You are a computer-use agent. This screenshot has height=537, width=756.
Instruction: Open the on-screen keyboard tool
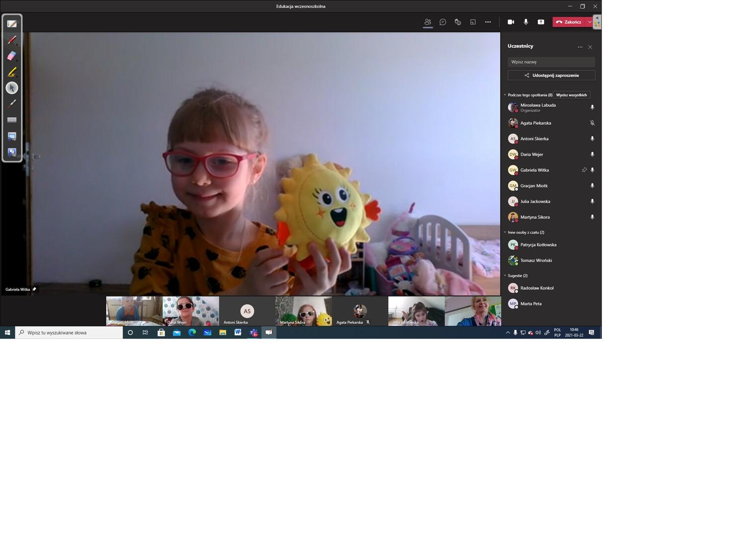12,120
